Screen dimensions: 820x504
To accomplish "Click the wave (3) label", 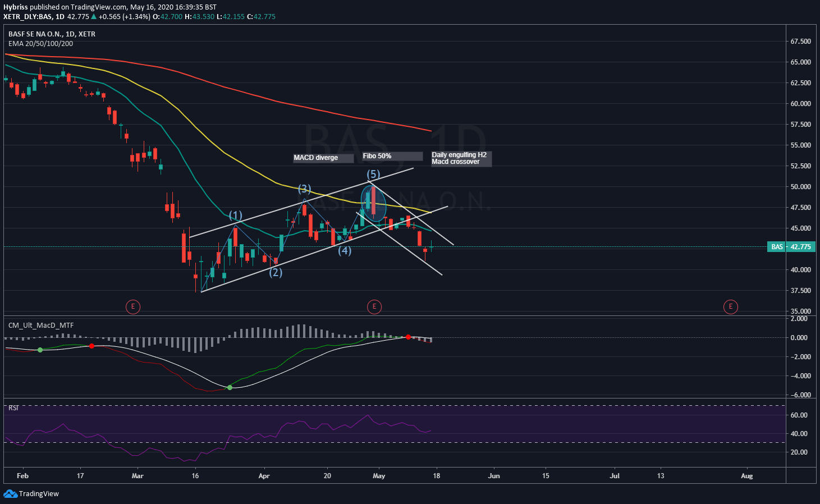I will click(304, 188).
